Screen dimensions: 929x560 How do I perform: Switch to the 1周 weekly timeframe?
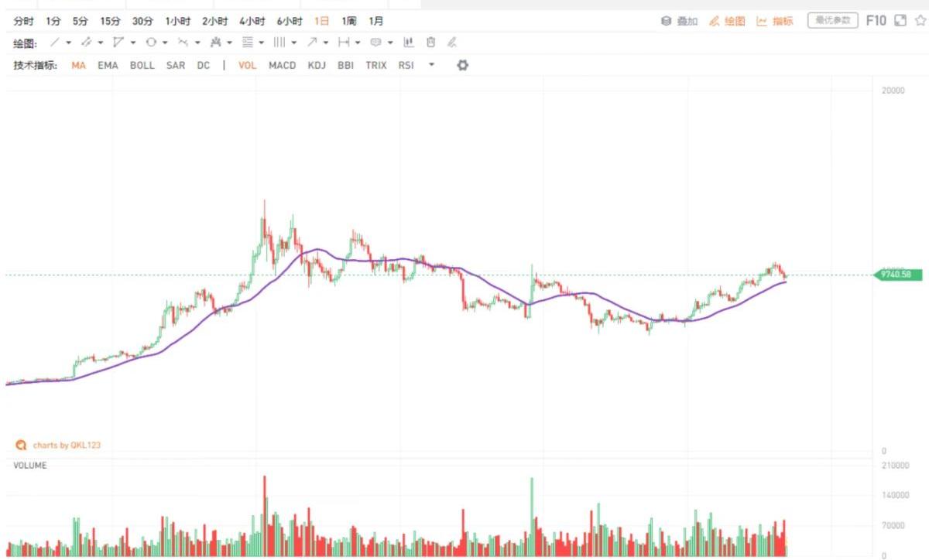click(349, 21)
